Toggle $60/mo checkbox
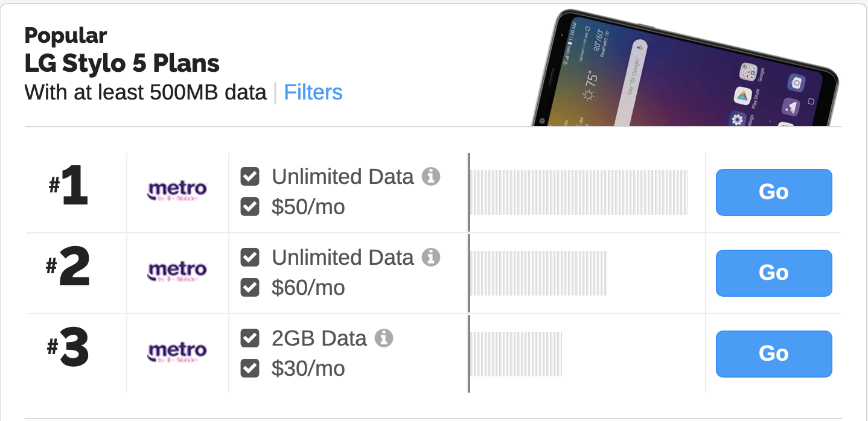Screen dimensions: 868x421 [x=250, y=288]
